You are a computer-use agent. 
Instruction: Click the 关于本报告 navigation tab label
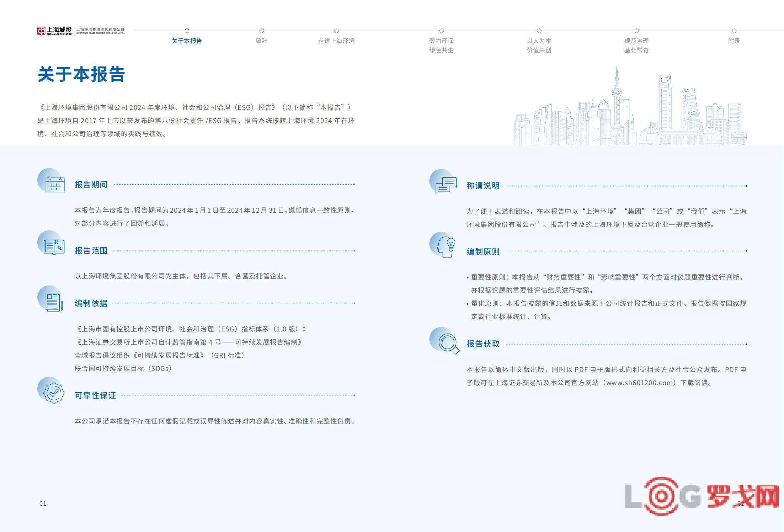click(x=187, y=41)
